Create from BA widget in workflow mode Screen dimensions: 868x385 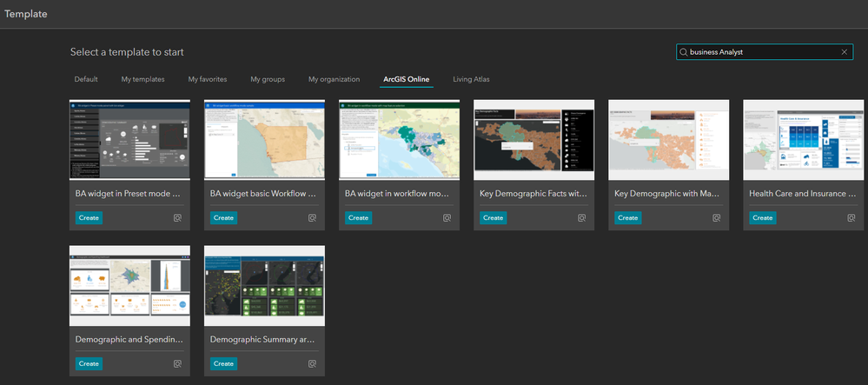click(x=358, y=218)
